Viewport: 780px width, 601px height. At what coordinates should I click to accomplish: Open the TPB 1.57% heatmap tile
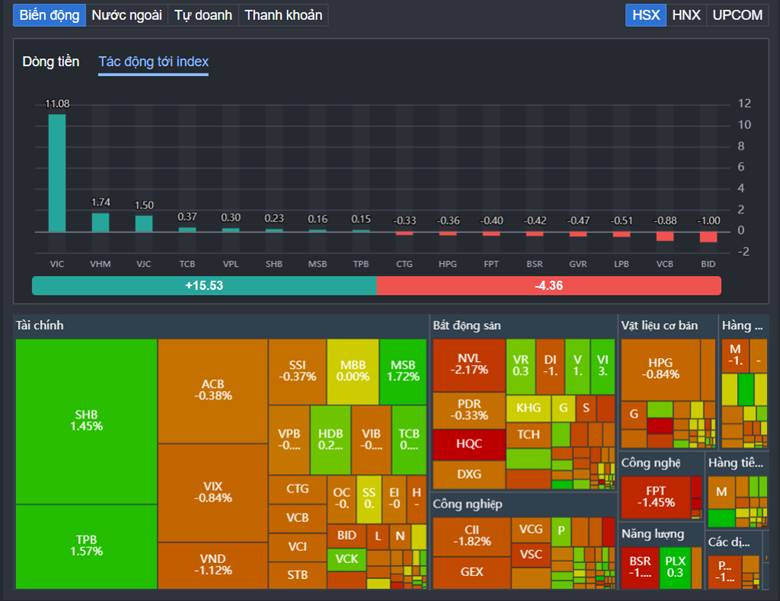[87, 546]
